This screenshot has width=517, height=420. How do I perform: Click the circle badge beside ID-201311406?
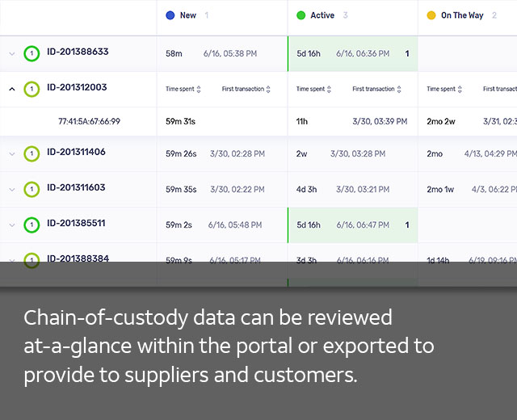point(32,154)
